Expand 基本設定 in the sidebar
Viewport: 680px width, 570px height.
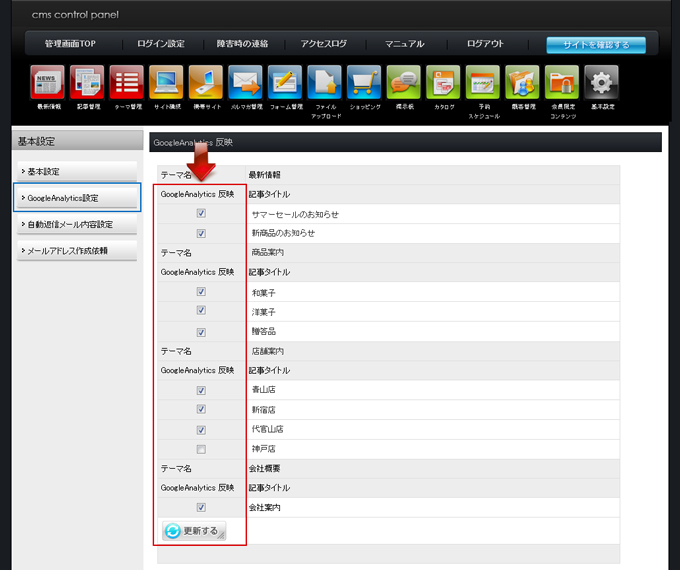77,172
